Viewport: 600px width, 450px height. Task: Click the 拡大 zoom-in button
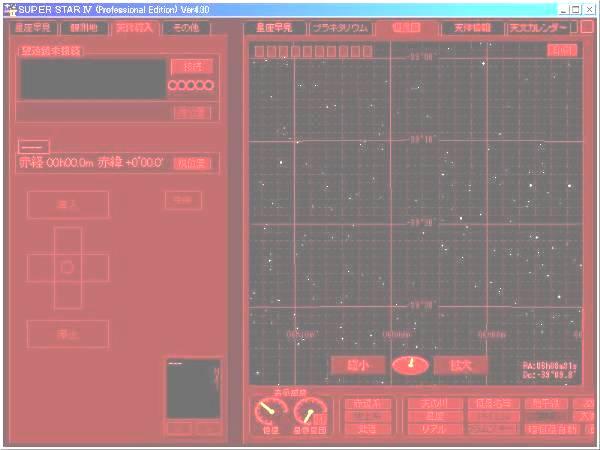pyautogui.click(x=461, y=365)
